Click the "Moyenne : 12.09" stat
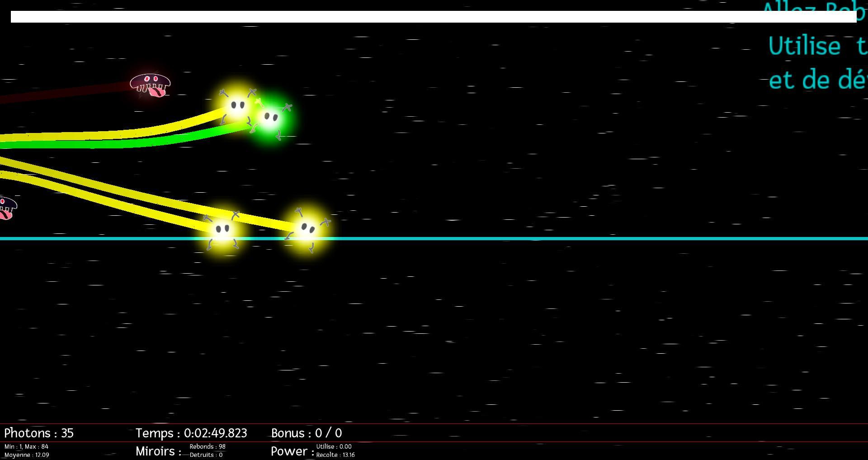 27,455
